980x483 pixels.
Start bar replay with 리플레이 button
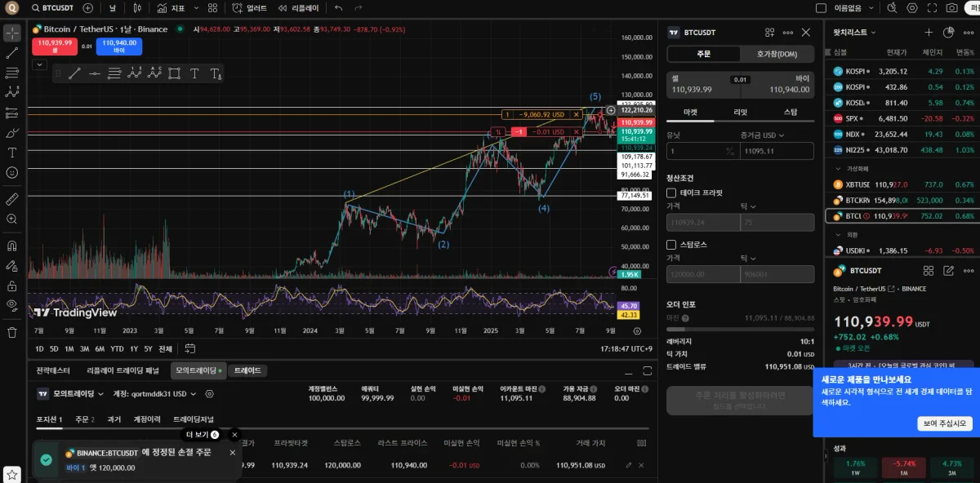click(298, 8)
